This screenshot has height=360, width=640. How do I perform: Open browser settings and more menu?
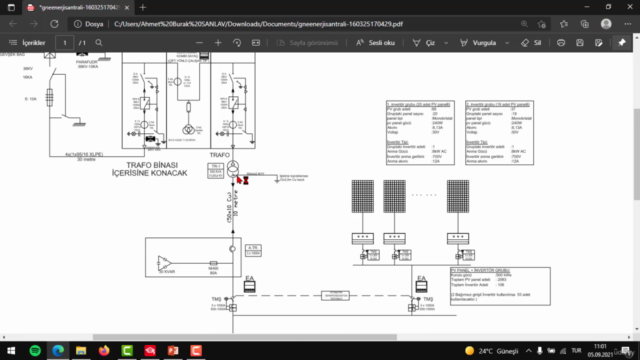pyautogui.click(x=628, y=24)
